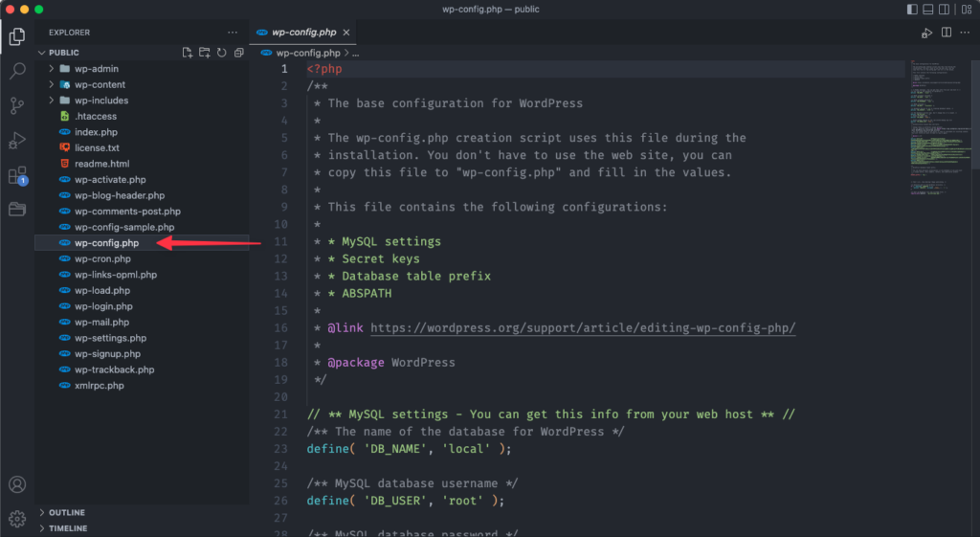
Task: Open editor more actions ellipsis
Action: click(x=965, y=33)
